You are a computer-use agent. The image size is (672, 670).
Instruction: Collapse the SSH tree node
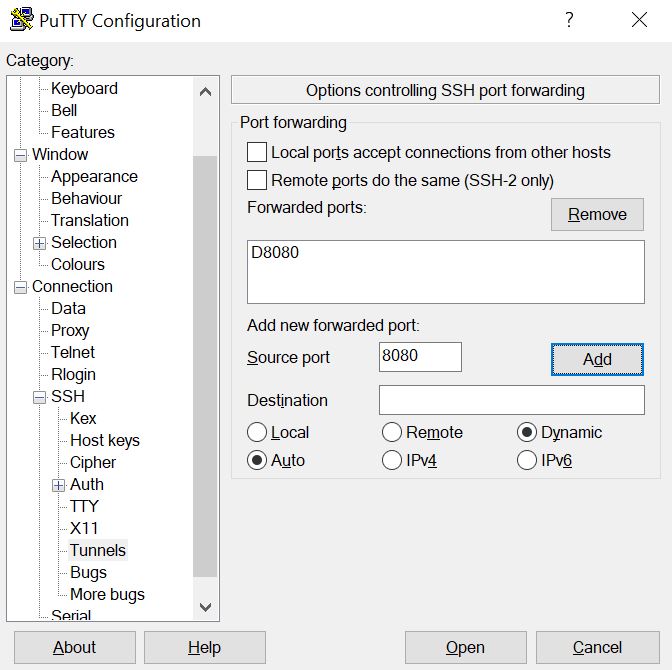coord(39,397)
